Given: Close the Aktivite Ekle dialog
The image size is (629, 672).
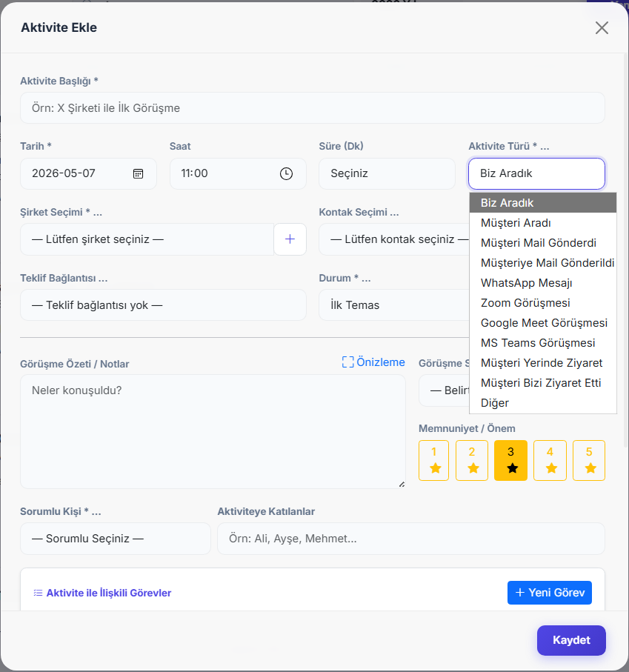Looking at the screenshot, I should point(602,28).
